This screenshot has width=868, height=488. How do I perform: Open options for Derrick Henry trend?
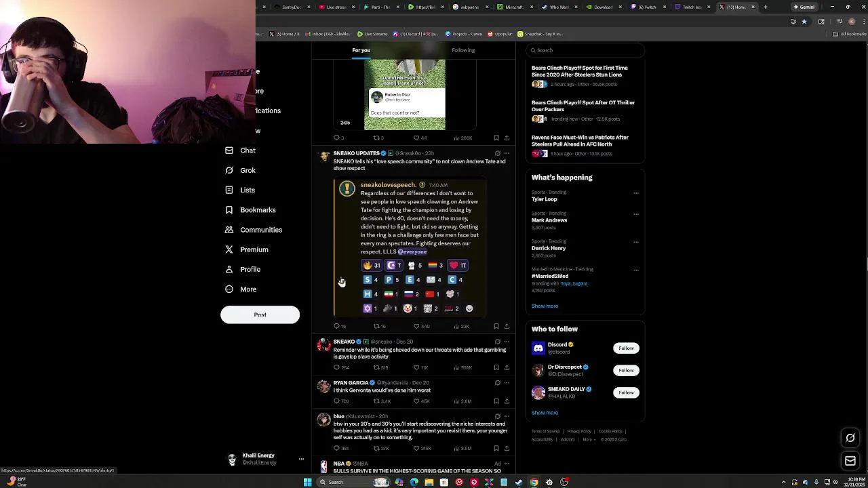636,242
